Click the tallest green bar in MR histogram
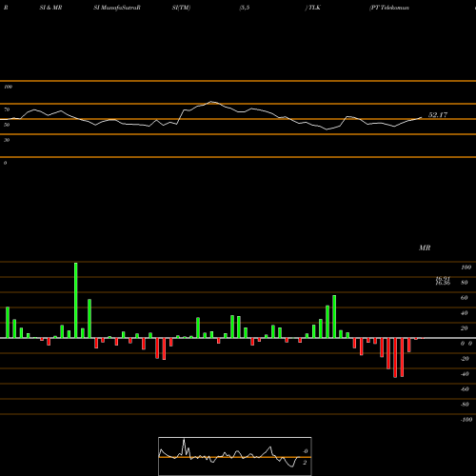 (76, 300)
